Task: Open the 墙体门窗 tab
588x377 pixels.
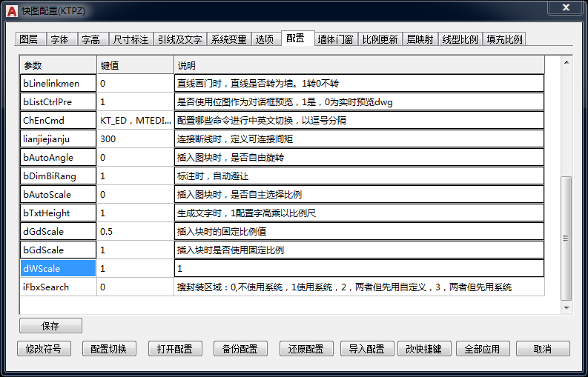Action: pyautogui.click(x=335, y=39)
